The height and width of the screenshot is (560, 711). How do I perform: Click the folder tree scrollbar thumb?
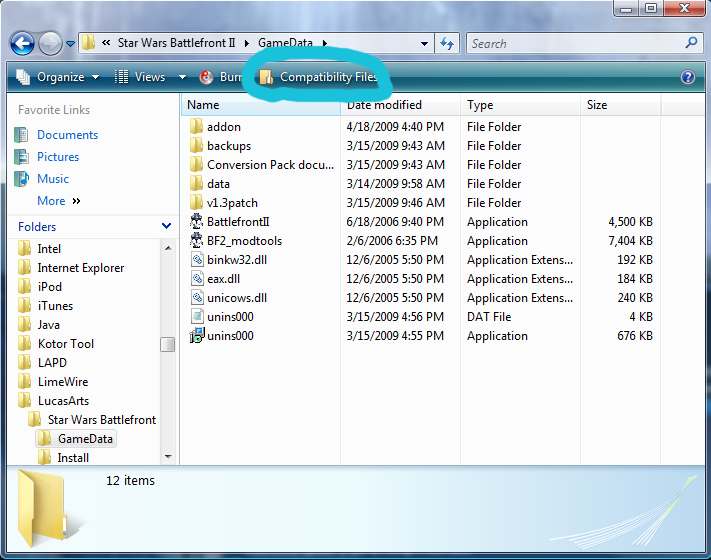(x=168, y=344)
